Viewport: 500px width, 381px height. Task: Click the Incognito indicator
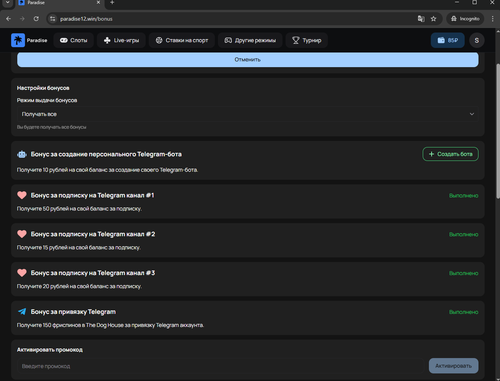coord(465,19)
